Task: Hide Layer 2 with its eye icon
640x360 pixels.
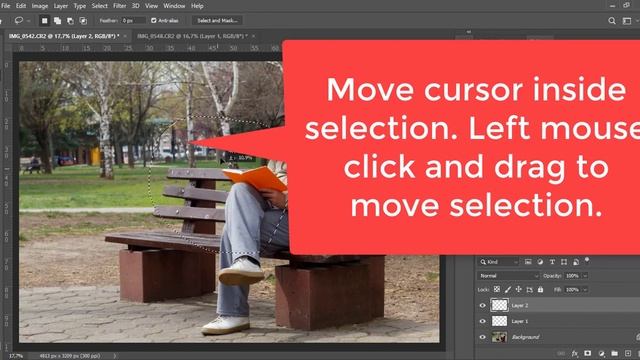Action: [x=482, y=305]
